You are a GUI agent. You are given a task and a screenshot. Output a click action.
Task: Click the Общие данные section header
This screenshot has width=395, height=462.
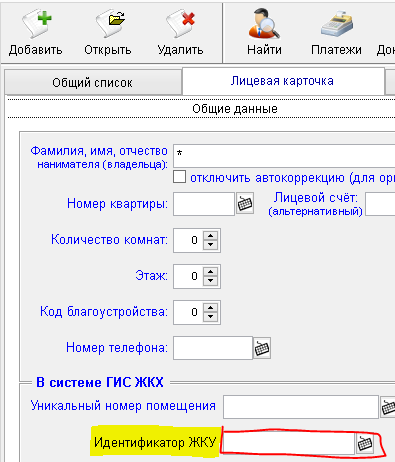point(235,109)
